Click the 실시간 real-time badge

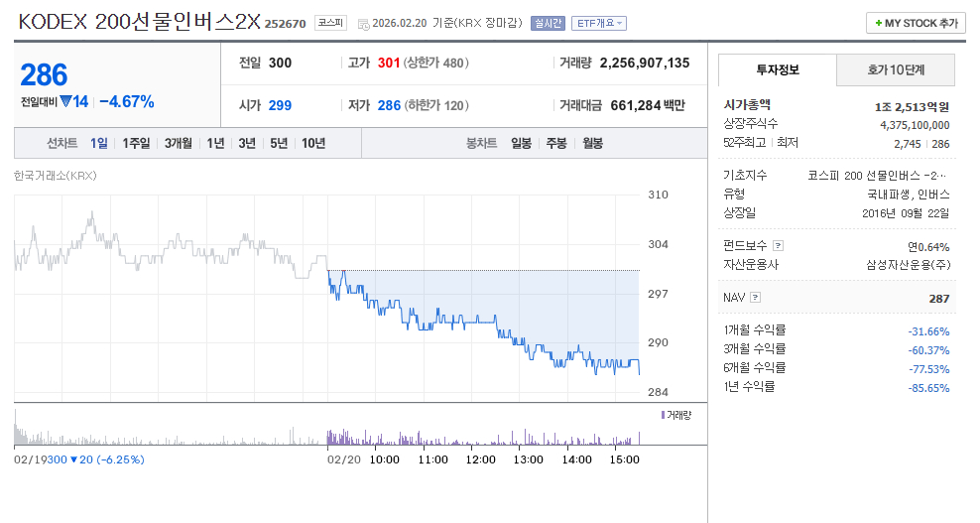pos(548,23)
